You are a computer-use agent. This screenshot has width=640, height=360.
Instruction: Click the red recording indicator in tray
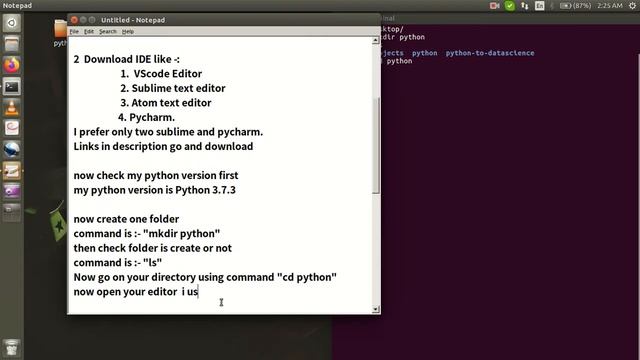coord(494,6)
